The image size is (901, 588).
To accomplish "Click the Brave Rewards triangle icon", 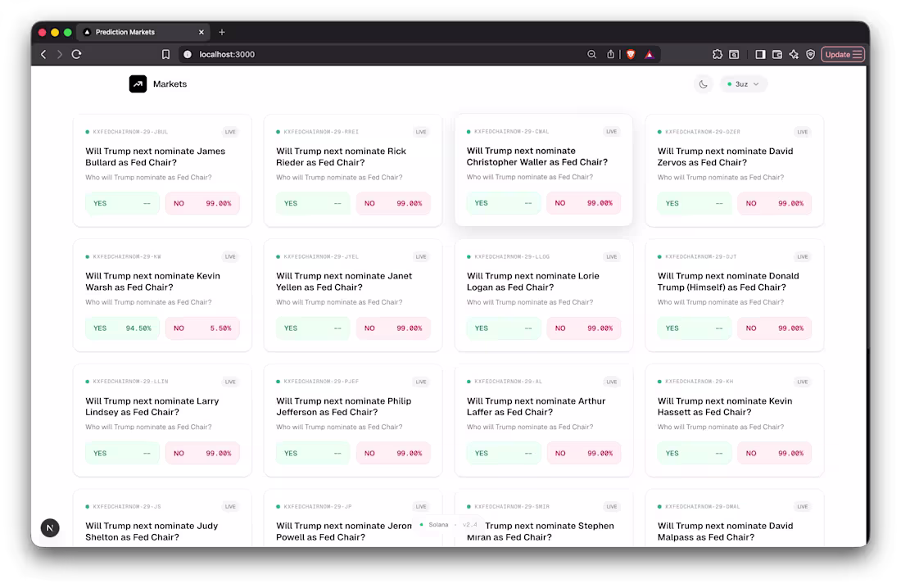I will [x=650, y=54].
